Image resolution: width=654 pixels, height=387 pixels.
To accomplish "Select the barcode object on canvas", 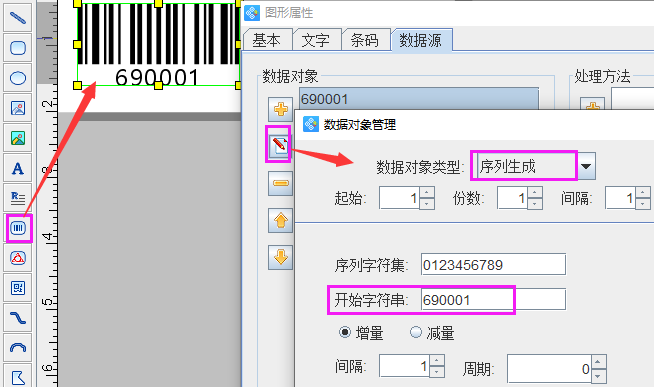I will coord(158,44).
